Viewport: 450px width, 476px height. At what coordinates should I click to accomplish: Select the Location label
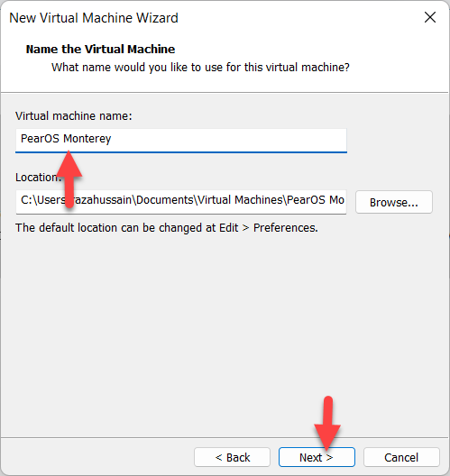point(38,178)
